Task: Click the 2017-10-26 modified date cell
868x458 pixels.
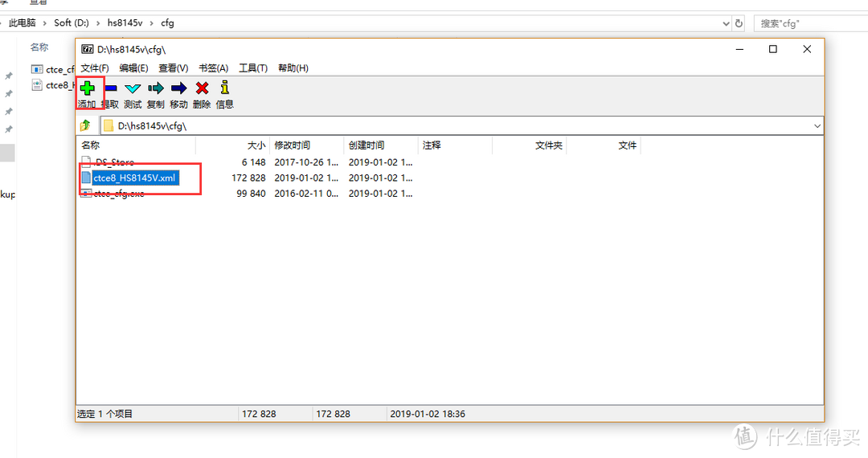Action: tap(306, 162)
